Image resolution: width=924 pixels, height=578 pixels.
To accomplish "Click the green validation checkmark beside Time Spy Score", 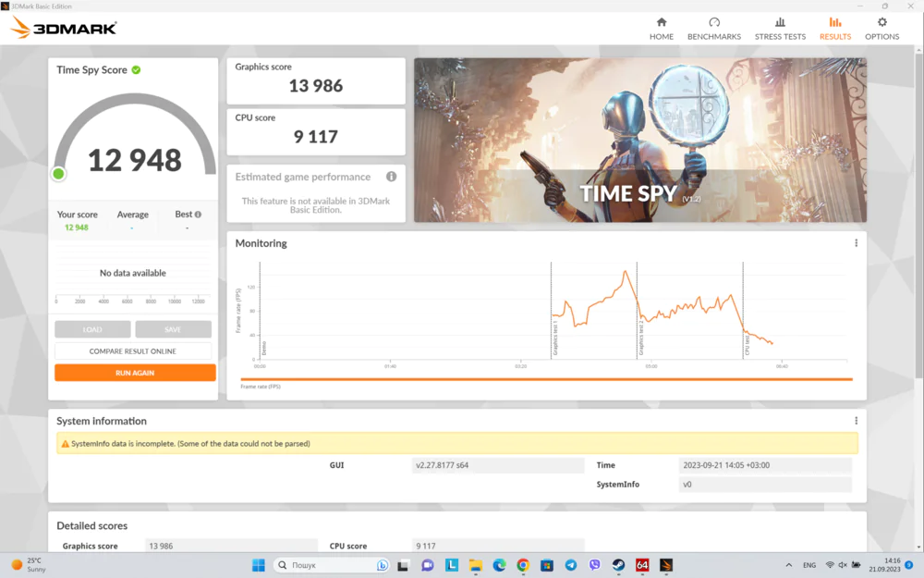I will tap(136, 69).
